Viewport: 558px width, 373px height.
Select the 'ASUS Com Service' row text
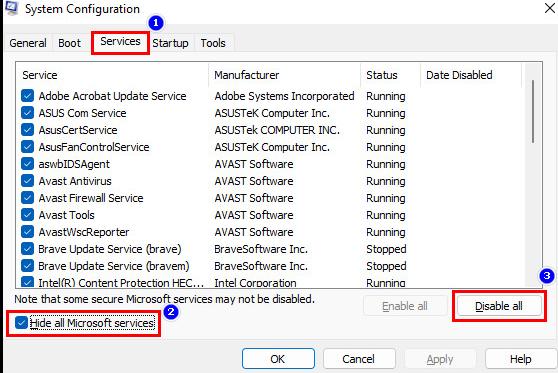pos(82,113)
